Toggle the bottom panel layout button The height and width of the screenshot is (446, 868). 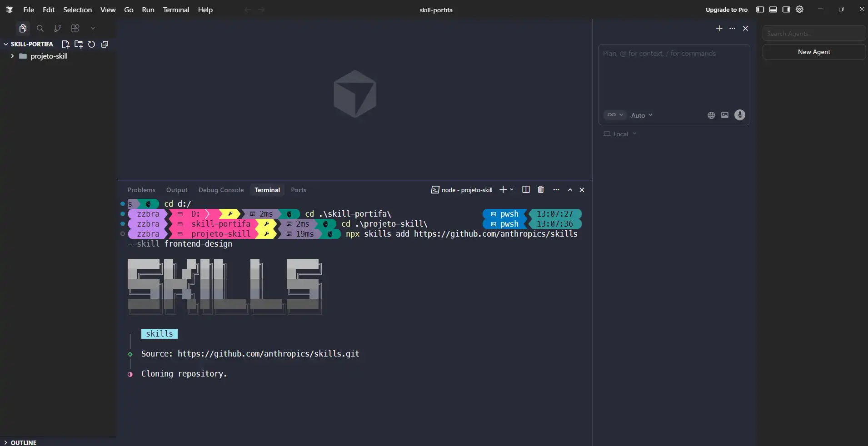(773, 10)
